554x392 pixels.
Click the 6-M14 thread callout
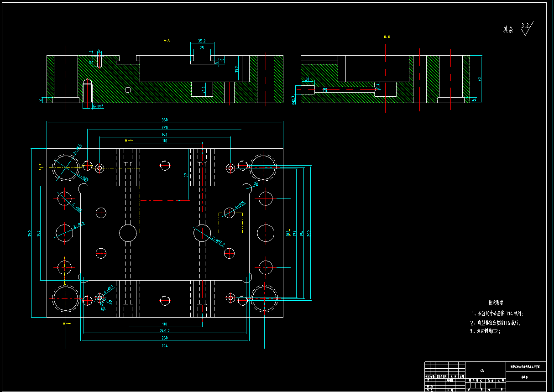click(99, 106)
